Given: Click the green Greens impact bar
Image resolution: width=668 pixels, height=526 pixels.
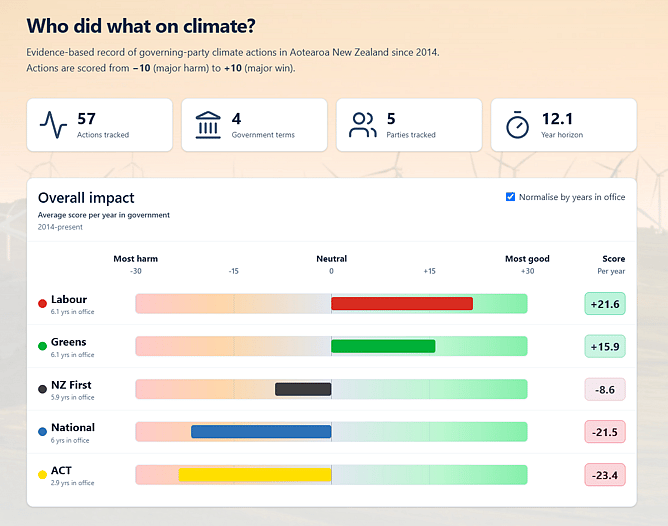Looking at the screenshot, I should pos(383,346).
